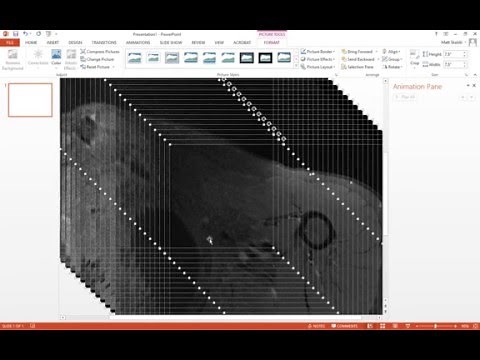Switch to Reading View in status bar
This screenshot has width=480, height=360.
click(x=395, y=326)
